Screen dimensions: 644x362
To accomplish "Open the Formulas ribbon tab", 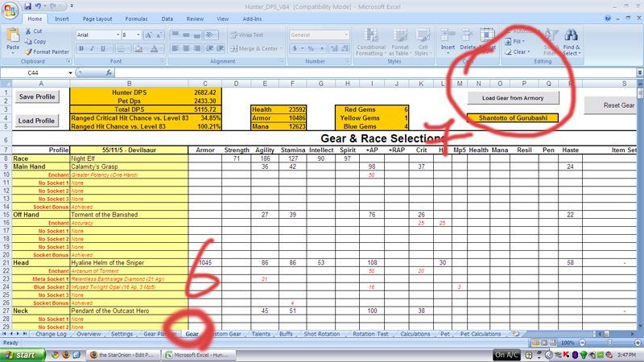I will (x=136, y=19).
